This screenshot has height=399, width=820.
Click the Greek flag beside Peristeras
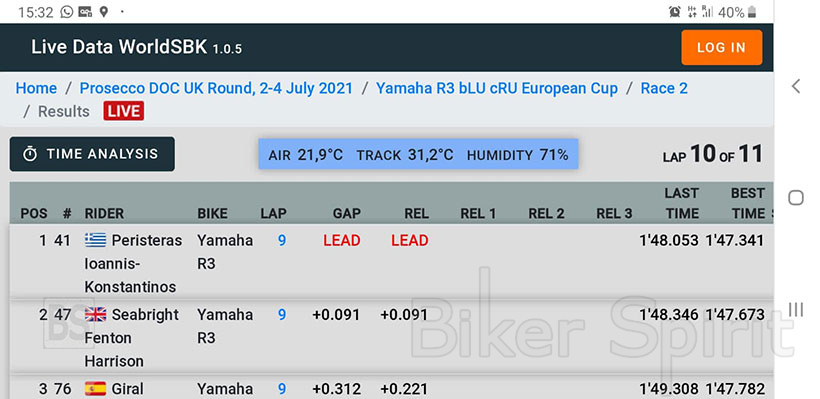point(95,240)
